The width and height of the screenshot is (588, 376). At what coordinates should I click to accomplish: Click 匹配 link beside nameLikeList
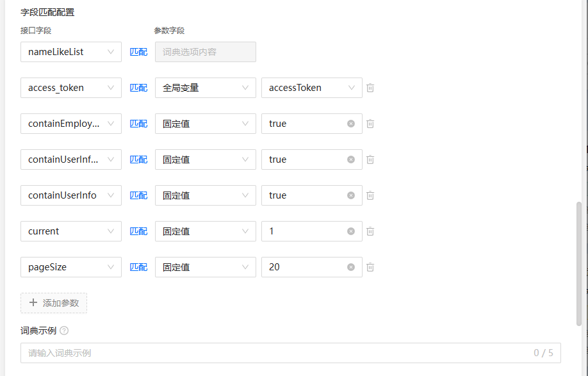coord(138,52)
